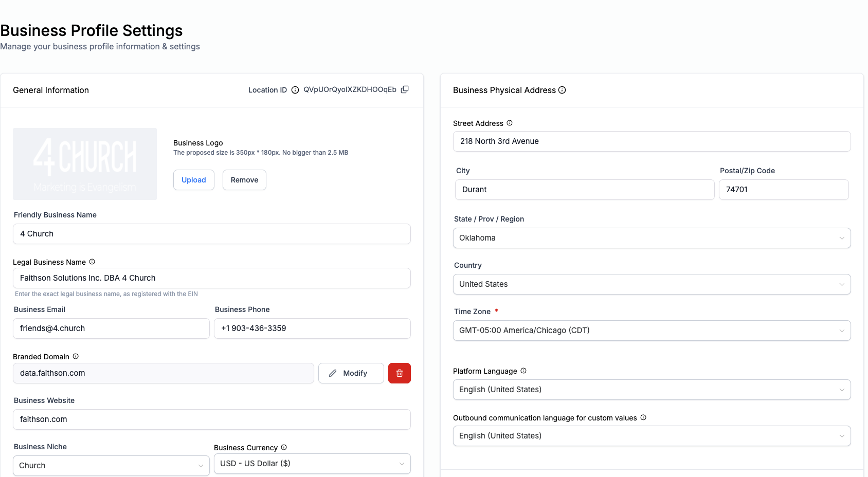
Task: Click the Modify branded domain button
Action: (351, 373)
